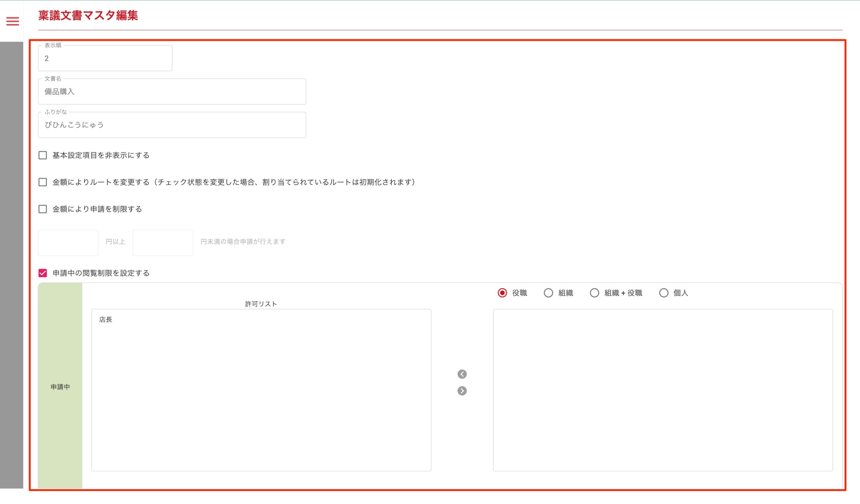Open the hamburger menu icon

13,21
